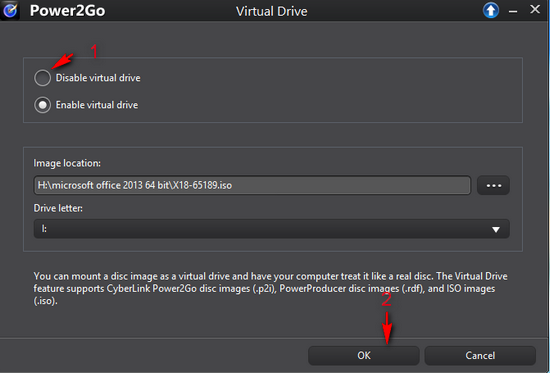Viewport: 550px width, 373px height.
Task: Select the Enable virtual drive radio button
Action: 42,105
